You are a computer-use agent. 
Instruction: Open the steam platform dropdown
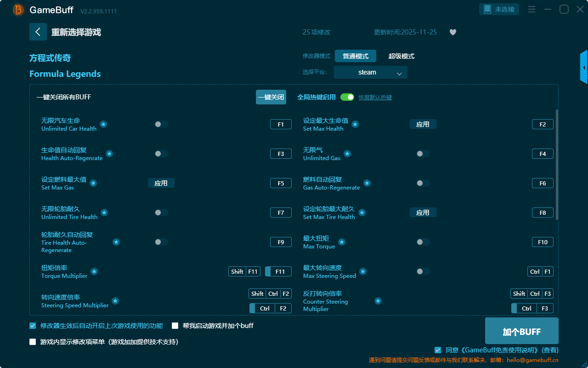(x=371, y=72)
